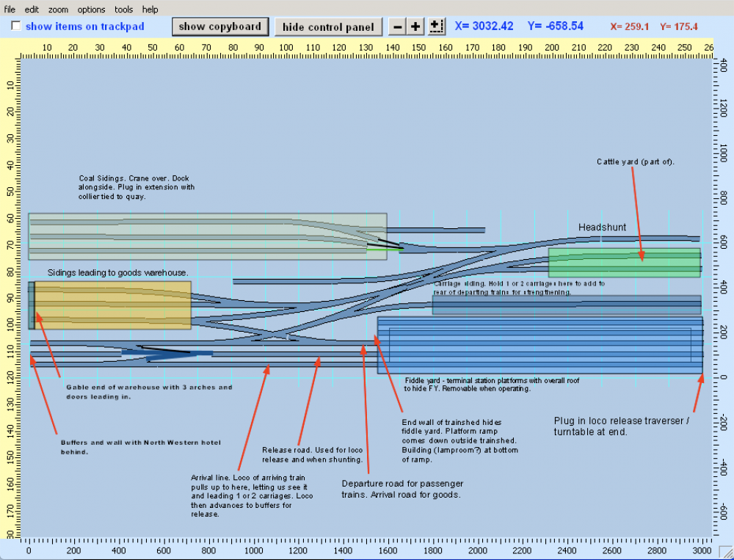734x560 pixels.
Task: Click the red Y coordinate readout
Action: (x=678, y=26)
